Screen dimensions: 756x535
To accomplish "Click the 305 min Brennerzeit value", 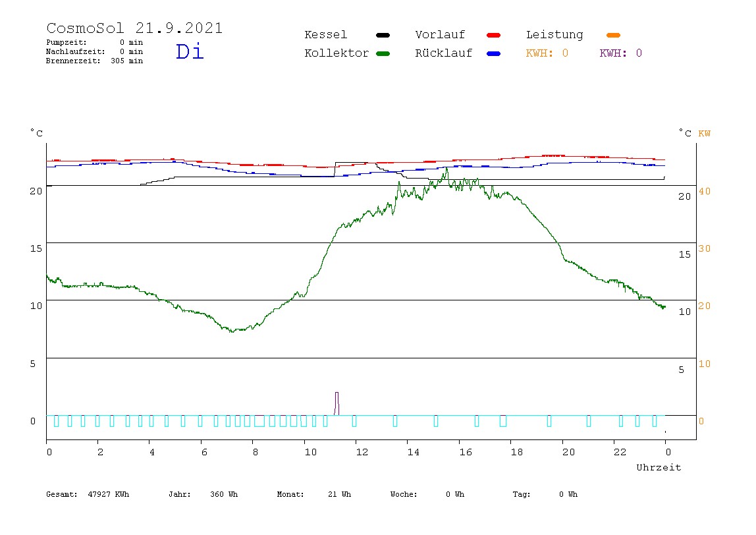I will click(x=127, y=61).
